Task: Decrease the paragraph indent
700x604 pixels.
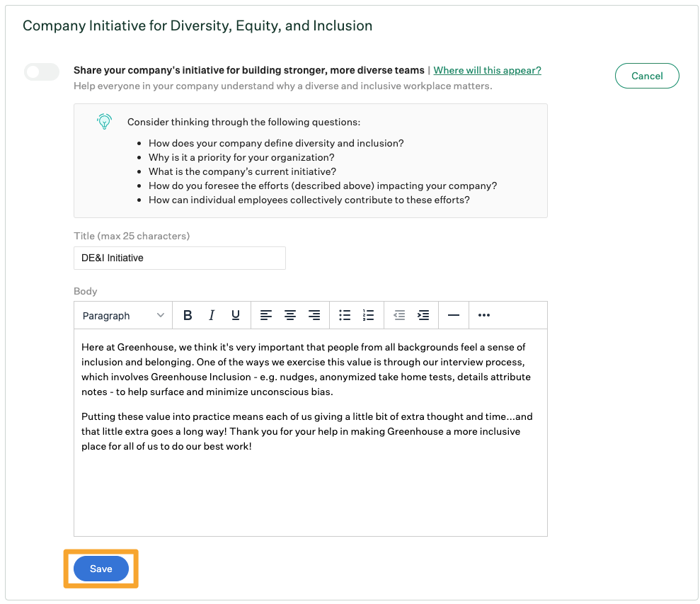Action: click(x=399, y=315)
